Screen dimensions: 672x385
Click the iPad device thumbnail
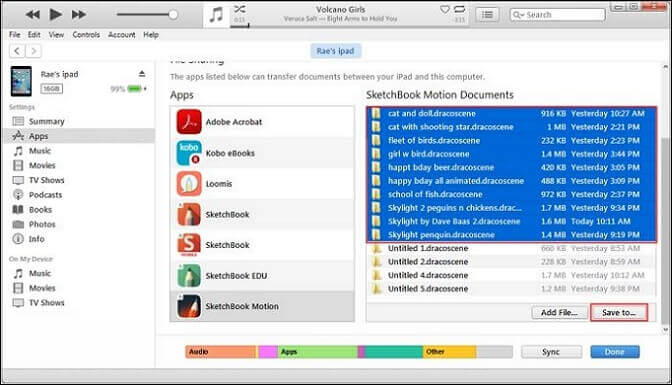click(x=21, y=81)
